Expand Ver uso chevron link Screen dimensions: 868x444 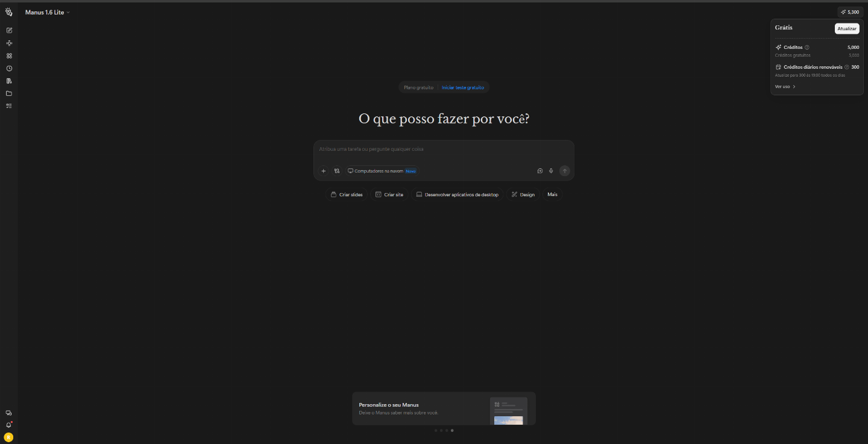pyautogui.click(x=785, y=86)
